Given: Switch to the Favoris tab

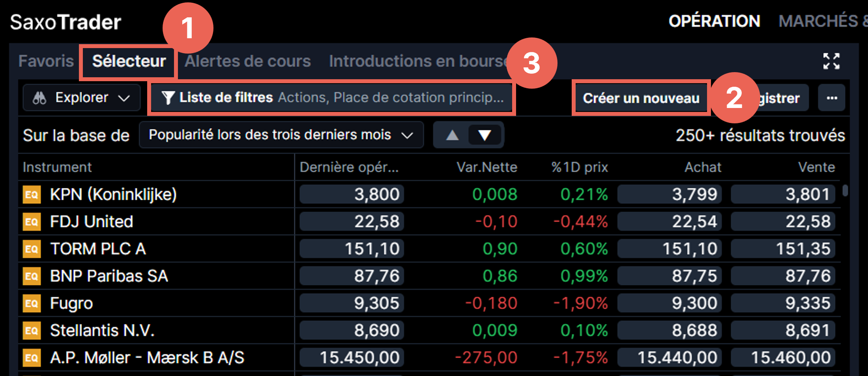Looking at the screenshot, I should click(x=46, y=61).
